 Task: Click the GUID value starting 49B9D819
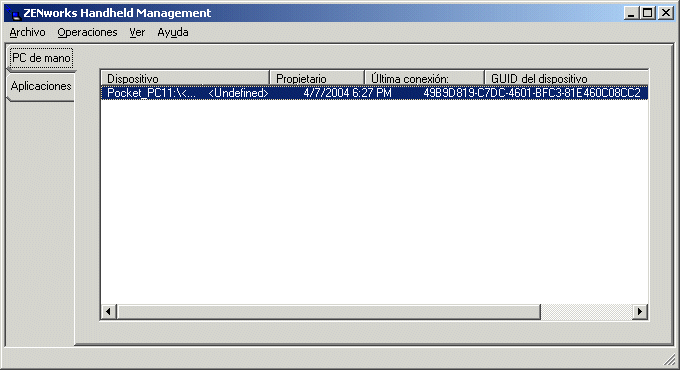532,93
